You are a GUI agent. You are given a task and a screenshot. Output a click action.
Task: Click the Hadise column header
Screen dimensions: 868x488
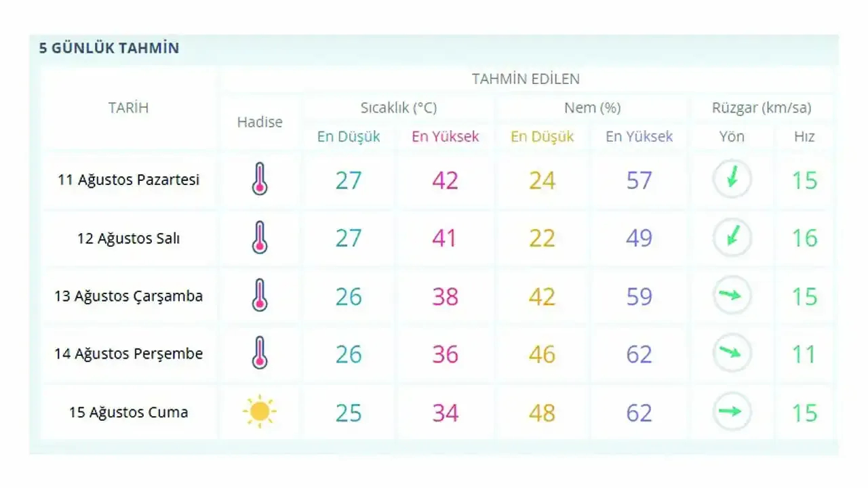(x=260, y=122)
